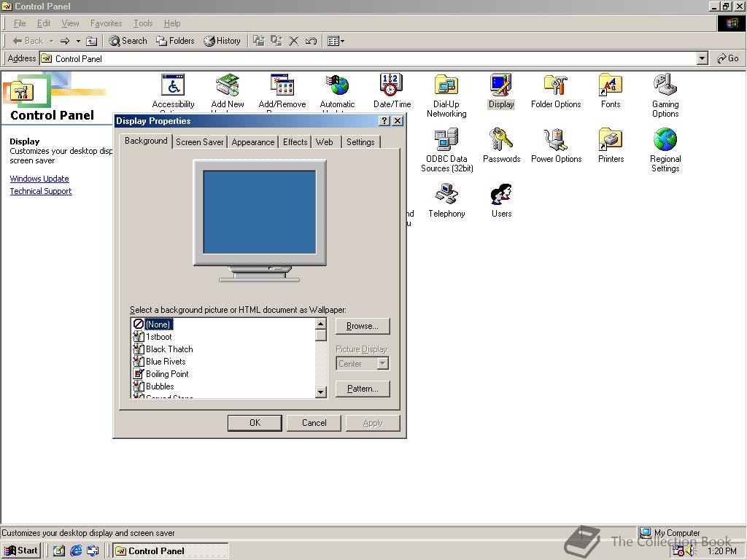This screenshot has height=560, width=747.
Task: Open the Forward history dropdown arrow
Action: coord(78,41)
